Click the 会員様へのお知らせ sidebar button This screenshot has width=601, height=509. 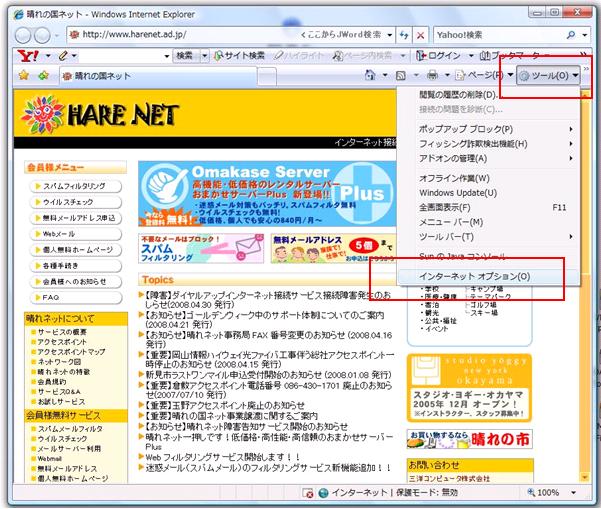tap(76, 282)
